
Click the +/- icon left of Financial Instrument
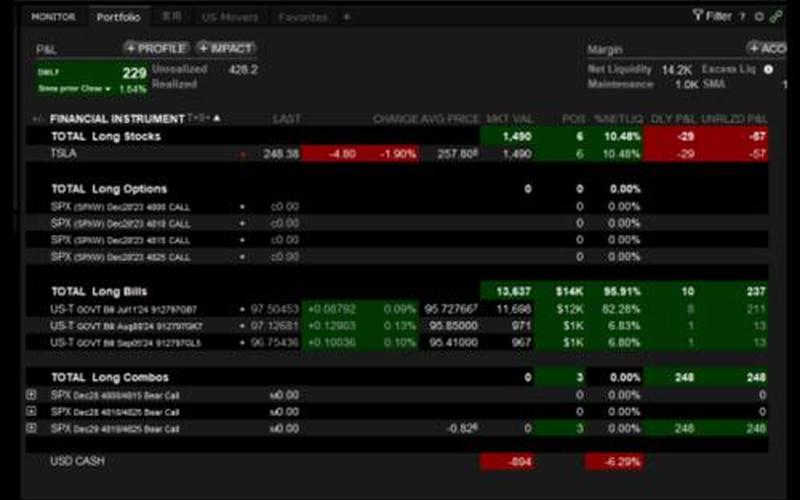pyautogui.click(x=38, y=119)
